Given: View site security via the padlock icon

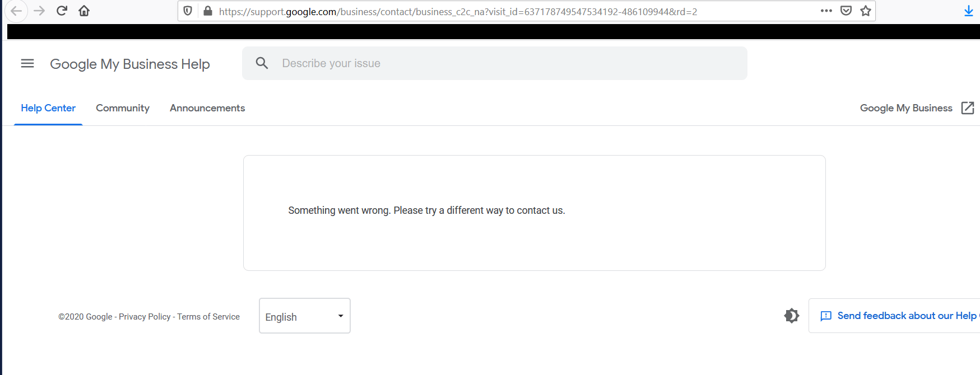Looking at the screenshot, I should [x=207, y=11].
